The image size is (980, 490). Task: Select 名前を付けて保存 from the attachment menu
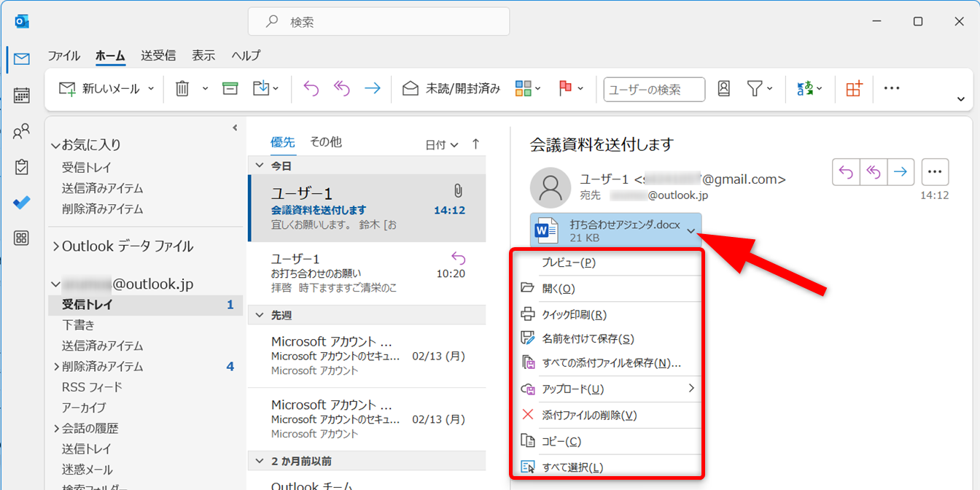pyautogui.click(x=588, y=338)
